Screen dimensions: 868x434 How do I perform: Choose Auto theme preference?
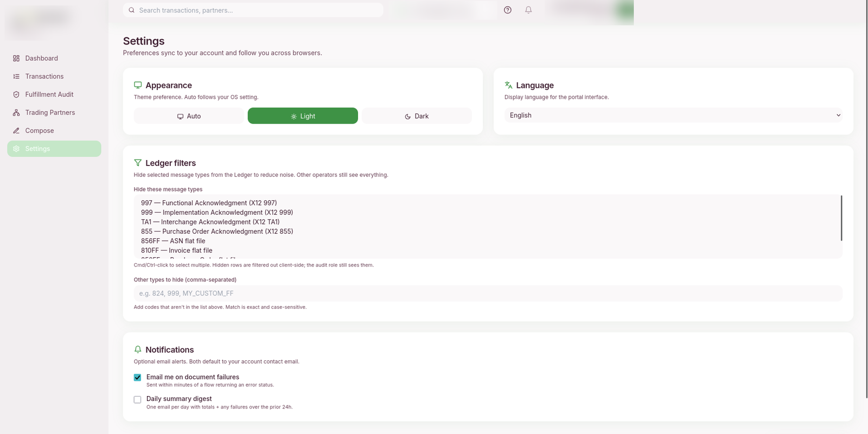(189, 116)
